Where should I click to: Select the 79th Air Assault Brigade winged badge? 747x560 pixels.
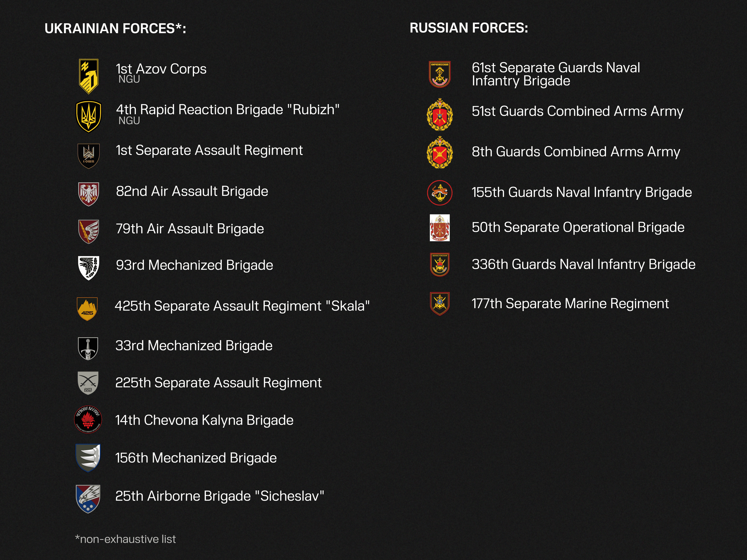[x=88, y=231]
